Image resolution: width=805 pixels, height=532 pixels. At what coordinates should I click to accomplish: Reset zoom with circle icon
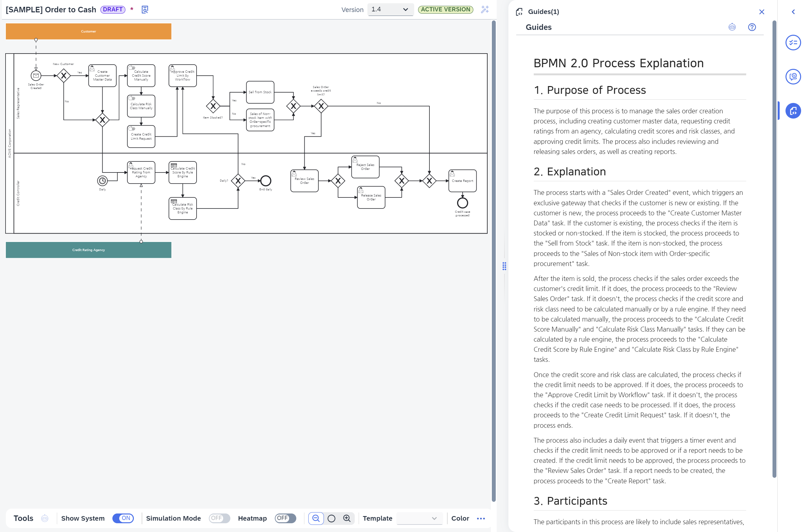332,518
